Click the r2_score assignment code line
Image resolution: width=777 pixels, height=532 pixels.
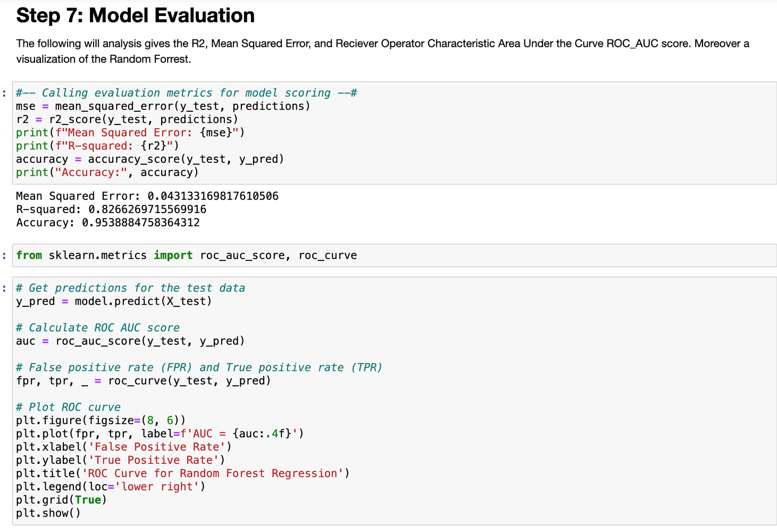(127, 120)
